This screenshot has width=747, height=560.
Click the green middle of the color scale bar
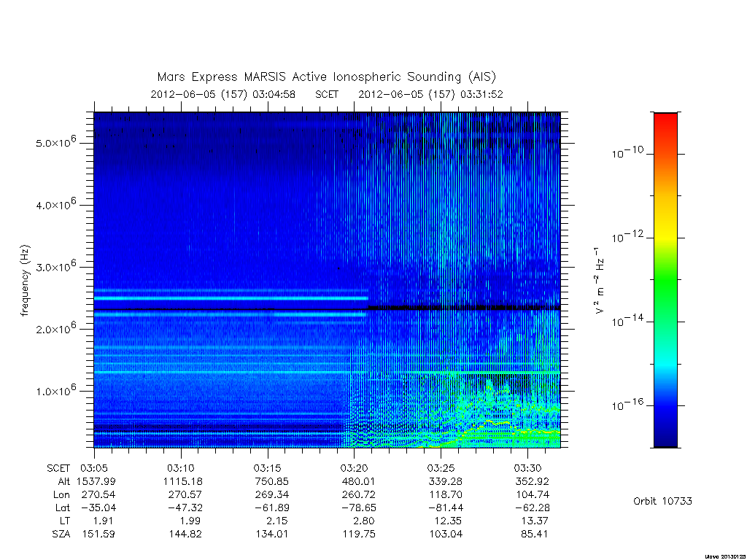coord(665,280)
